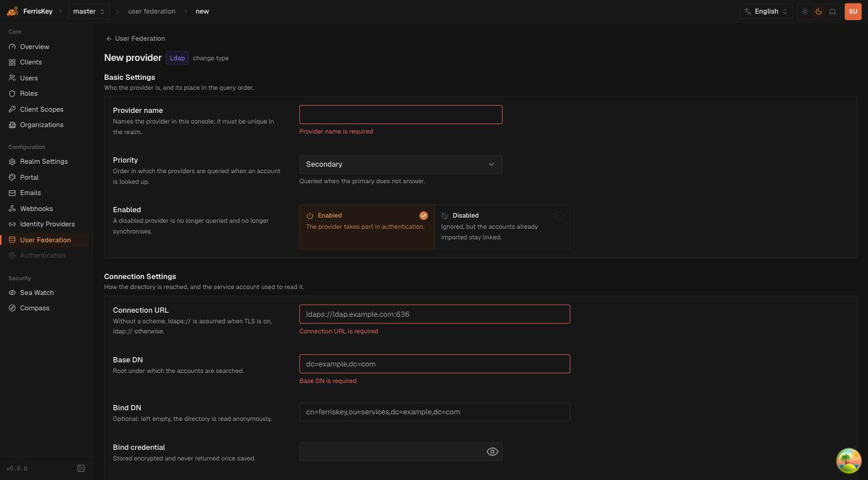Collapse the sidebar panel icon
868x480 pixels.
click(x=81, y=469)
